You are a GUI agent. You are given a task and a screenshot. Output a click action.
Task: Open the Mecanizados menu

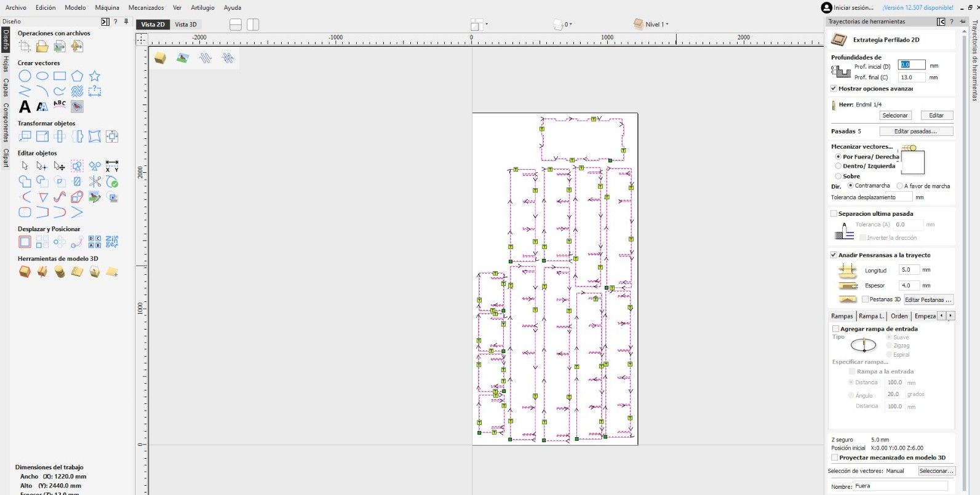point(146,7)
